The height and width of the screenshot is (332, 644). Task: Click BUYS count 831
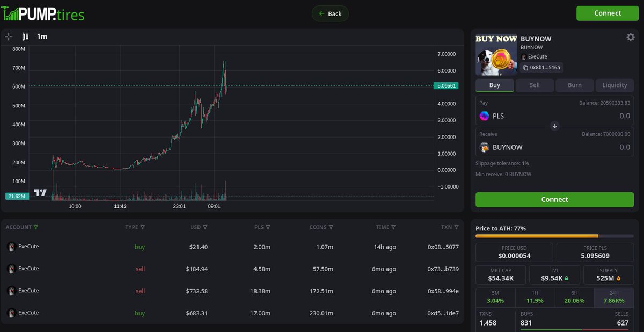coord(527,323)
